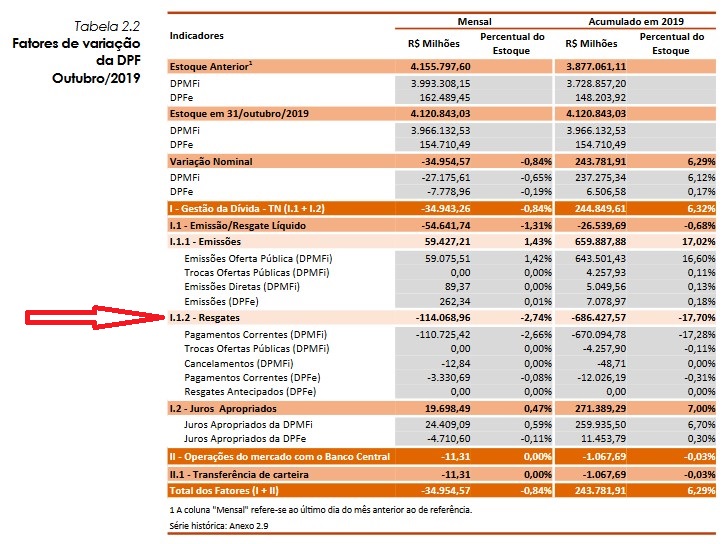Click the 'Tabela 2.2' title text

107,23
